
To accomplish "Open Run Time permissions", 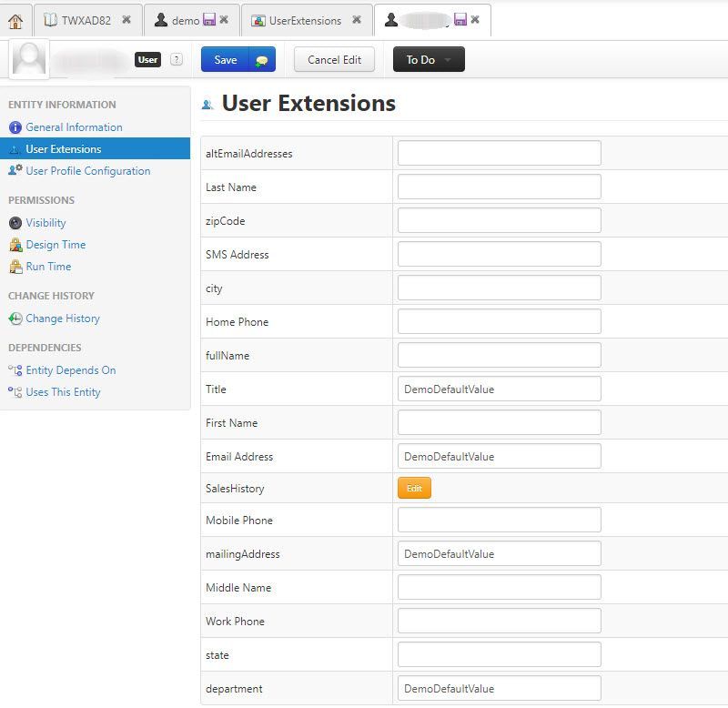I will 49,267.
